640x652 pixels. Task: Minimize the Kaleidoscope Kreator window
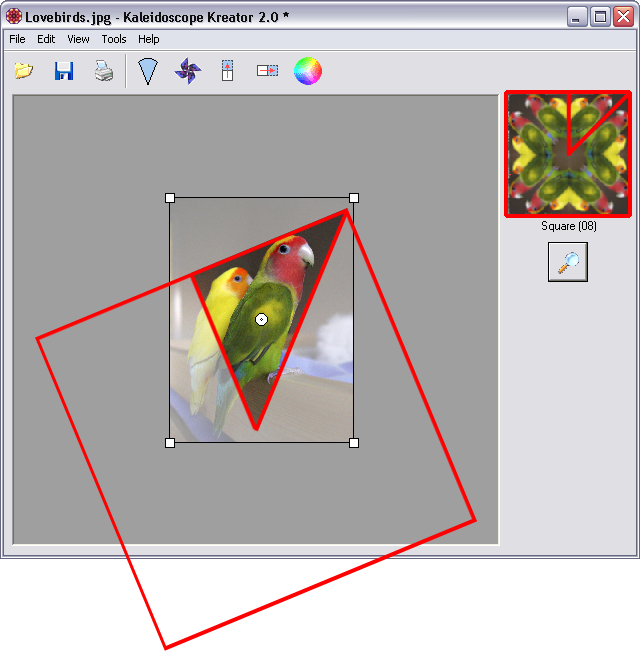pos(577,17)
